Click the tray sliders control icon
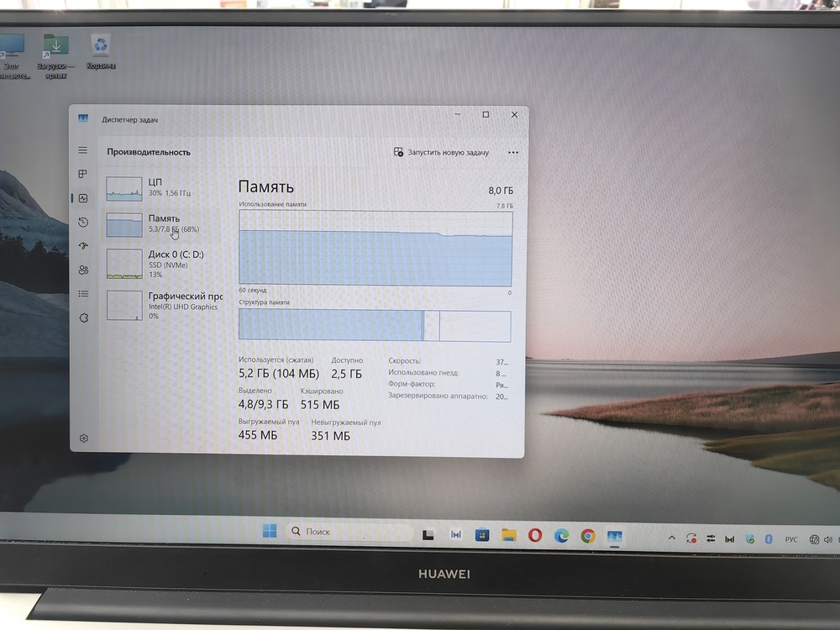The height and width of the screenshot is (630, 840). (711, 538)
